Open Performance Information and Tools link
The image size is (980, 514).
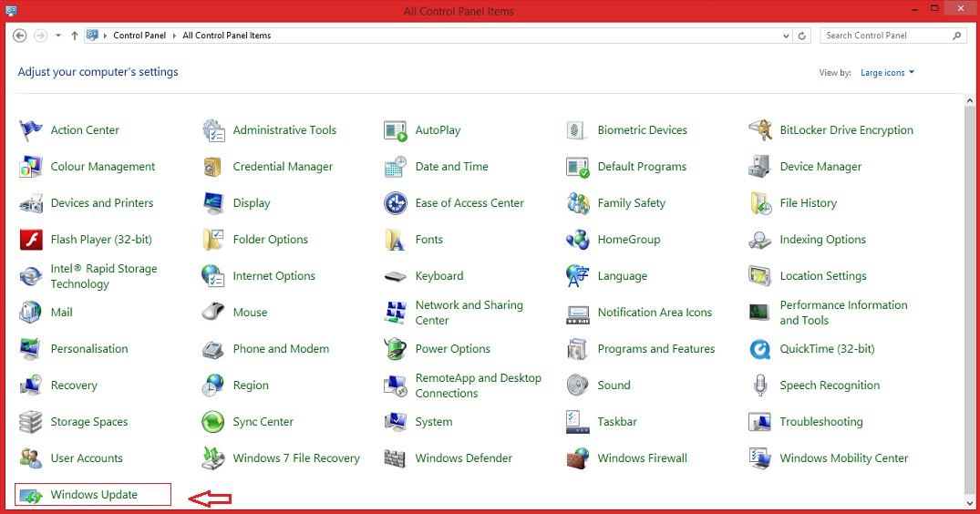(x=844, y=313)
